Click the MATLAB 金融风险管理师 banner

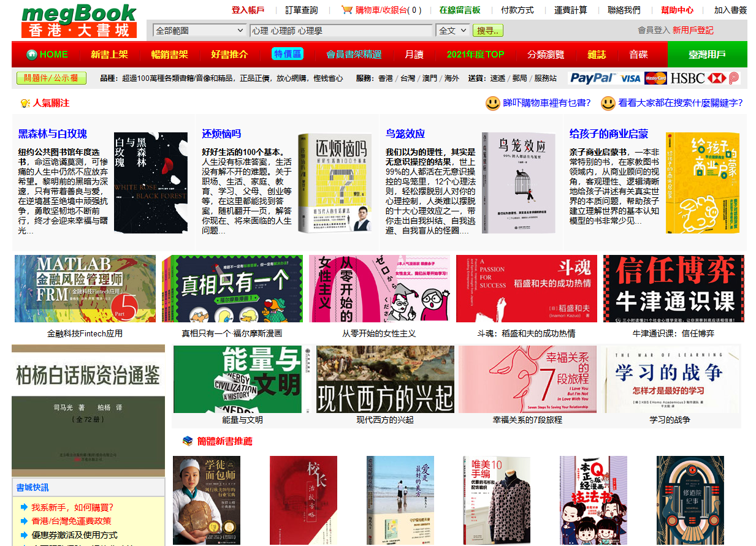point(85,289)
